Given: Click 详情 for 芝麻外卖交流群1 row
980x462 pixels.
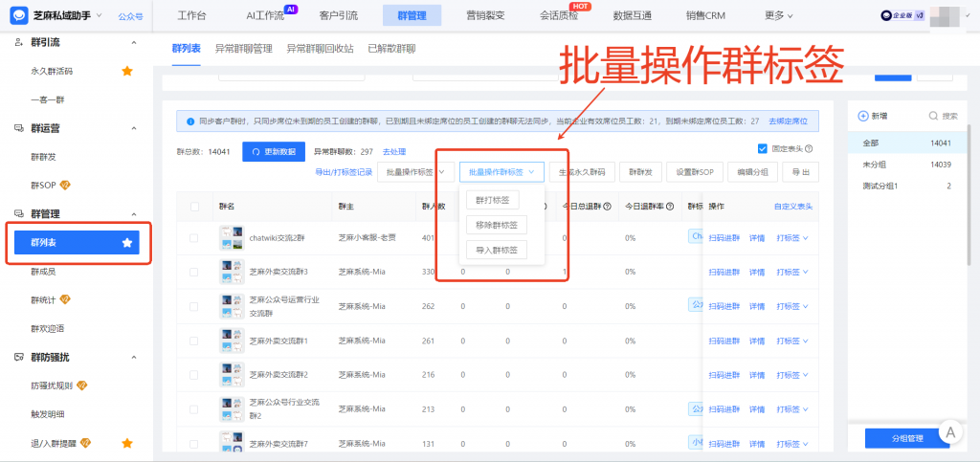Looking at the screenshot, I should 757,341.
